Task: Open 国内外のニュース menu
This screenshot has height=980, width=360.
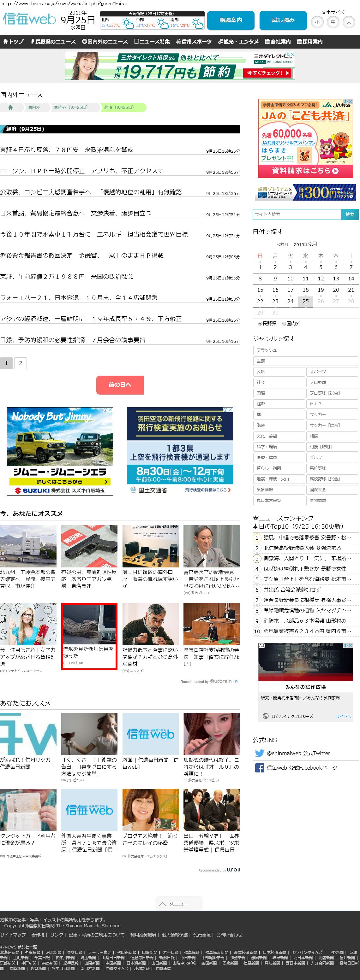Action: coord(106,41)
